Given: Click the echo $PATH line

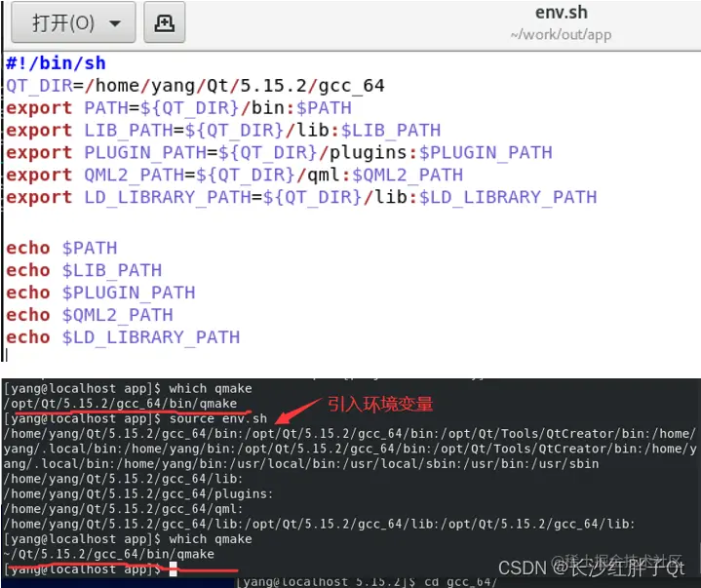Looking at the screenshot, I should point(61,248).
